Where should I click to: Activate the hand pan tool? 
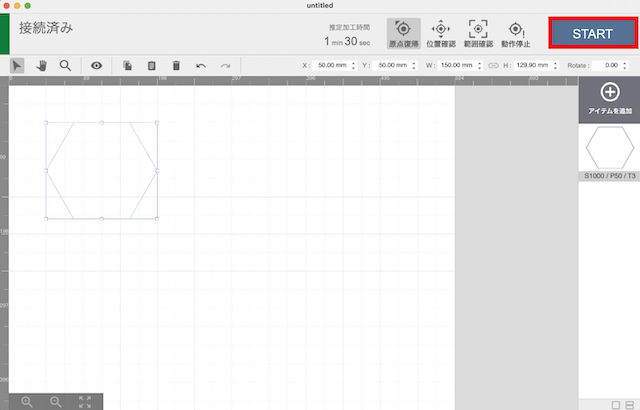[41, 65]
